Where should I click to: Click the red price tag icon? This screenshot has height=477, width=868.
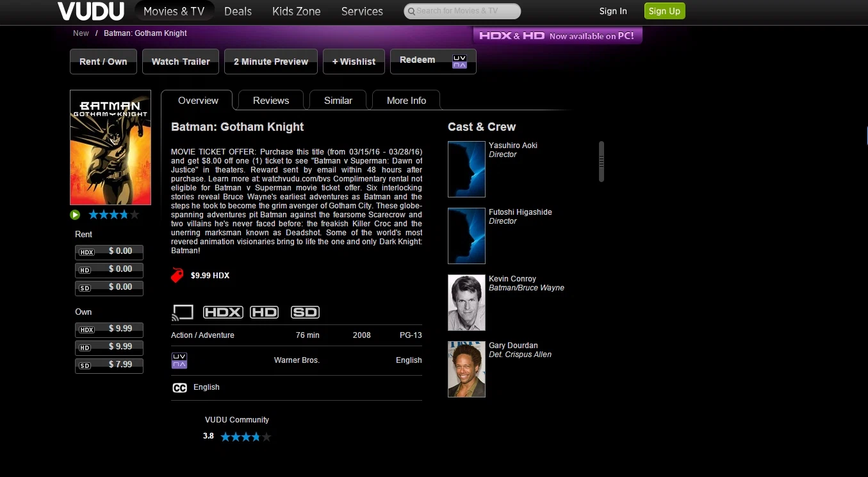[x=177, y=276]
